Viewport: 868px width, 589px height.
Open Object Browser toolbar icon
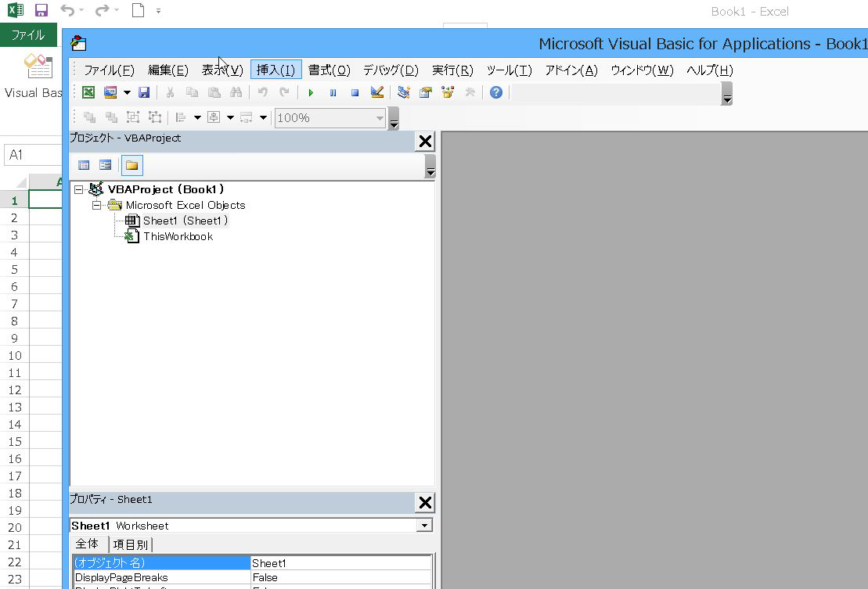point(447,92)
